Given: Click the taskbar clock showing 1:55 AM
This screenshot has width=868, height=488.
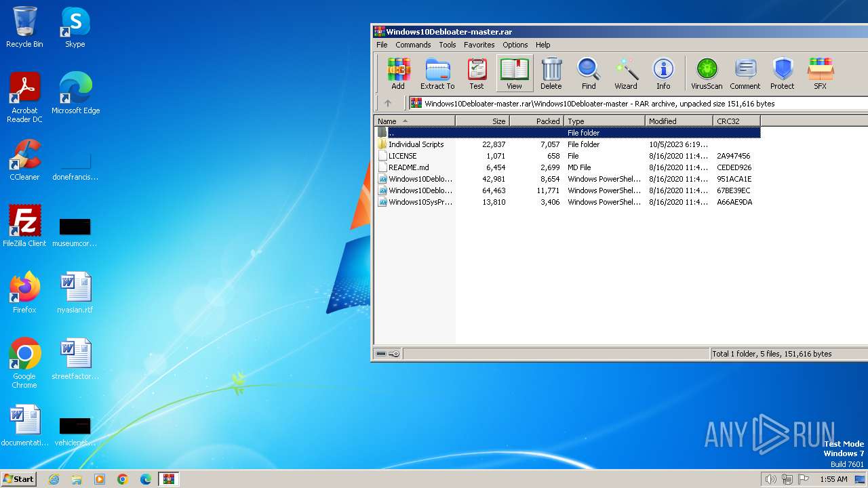Looking at the screenshot, I should click(833, 479).
